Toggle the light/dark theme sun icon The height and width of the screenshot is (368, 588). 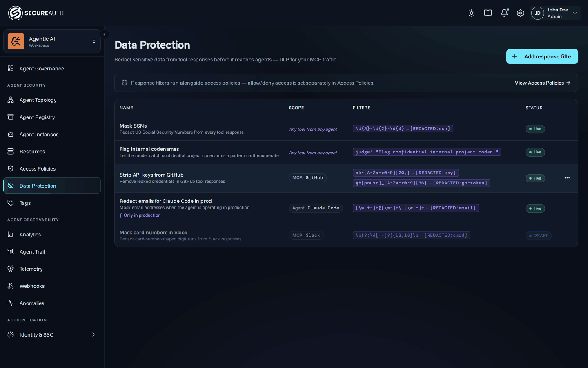tap(472, 13)
